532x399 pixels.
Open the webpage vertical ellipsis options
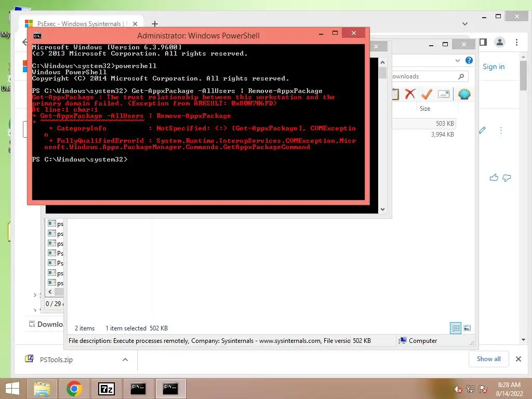[x=501, y=130]
